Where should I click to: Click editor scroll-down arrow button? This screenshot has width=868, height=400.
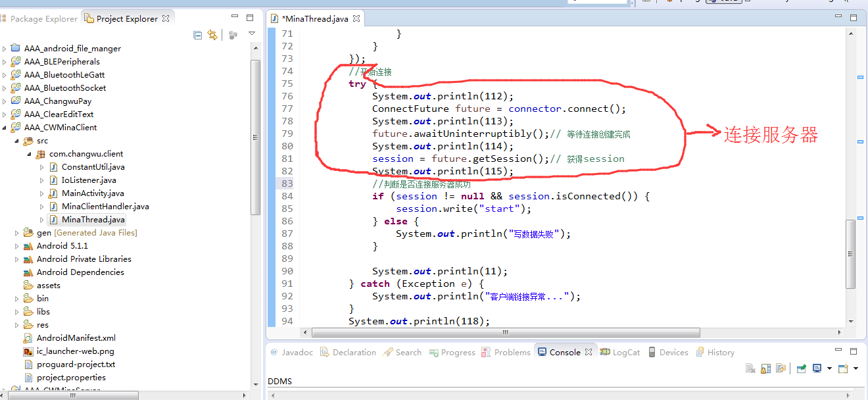[851, 321]
